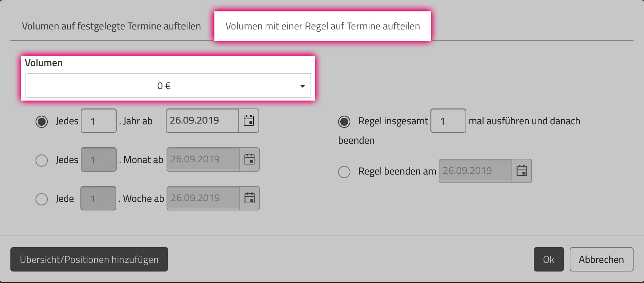Select the 'Jedes . Monat ab' radio button
644x283 pixels.
[x=42, y=160]
